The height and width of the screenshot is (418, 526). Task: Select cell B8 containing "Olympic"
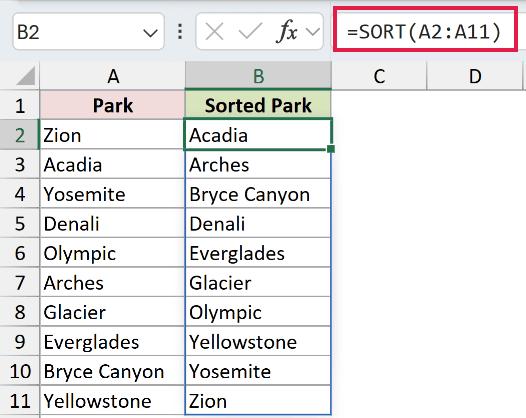(x=258, y=312)
